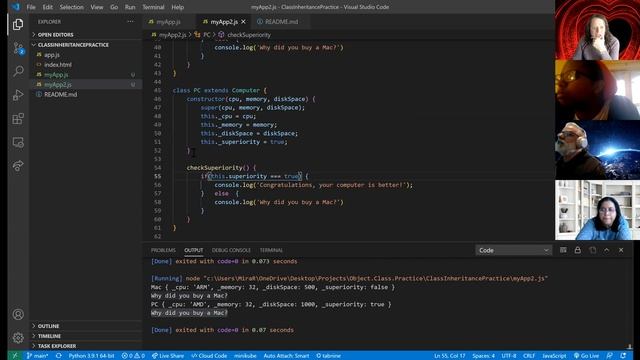Viewport: 640px width, 360px height.
Task: Click PC class in the breadcrumb
Action: [x=207, y=35]
